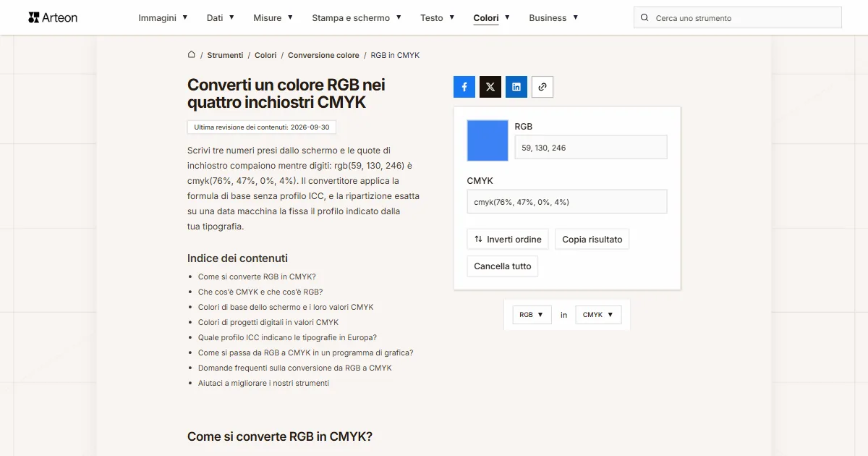This screenshot has width=868, height=456.
Task: Open the Business menu
Action: tap(548, 17)
